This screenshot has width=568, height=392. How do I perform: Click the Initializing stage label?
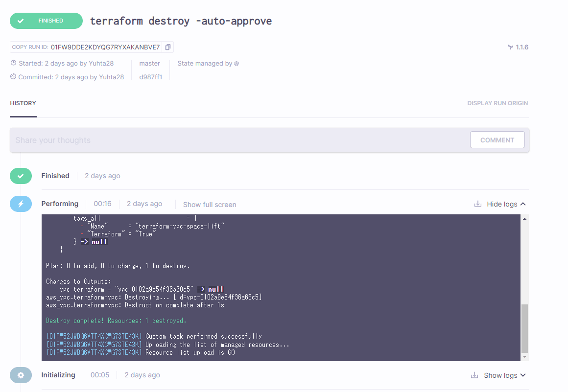point(58,375)
